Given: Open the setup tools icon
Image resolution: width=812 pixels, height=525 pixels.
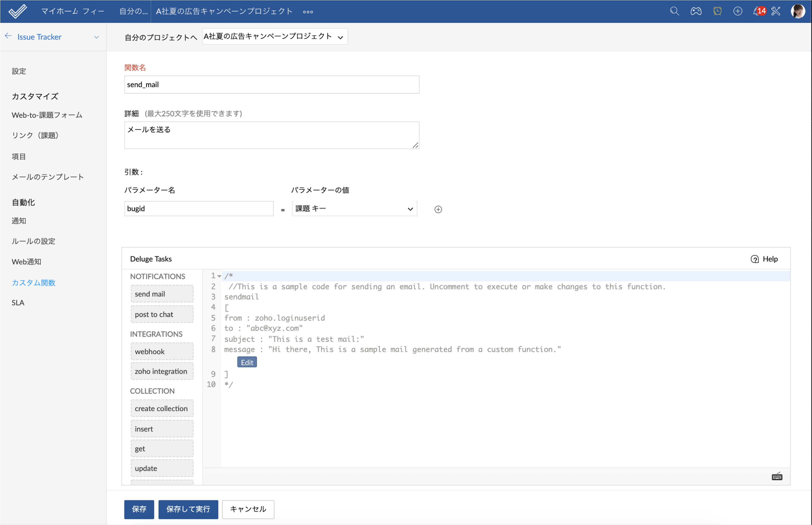Looking at the screenshot, I should coord(776,11).
